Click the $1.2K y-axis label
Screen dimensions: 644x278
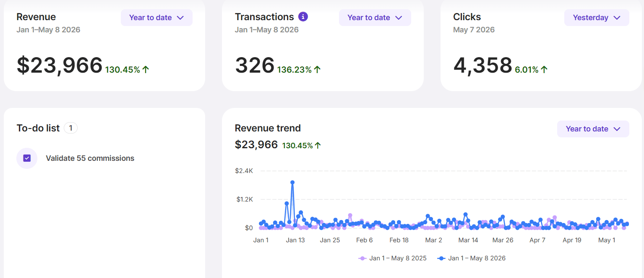[244, 199]
